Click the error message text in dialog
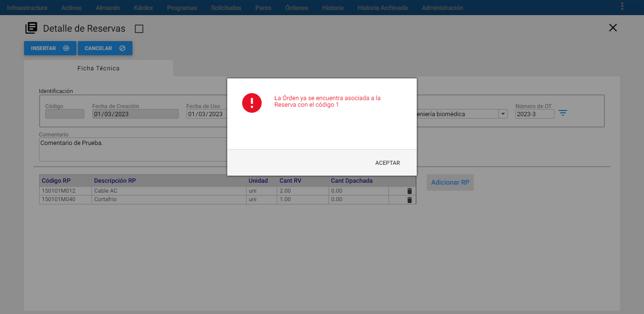 click(328, 102)
